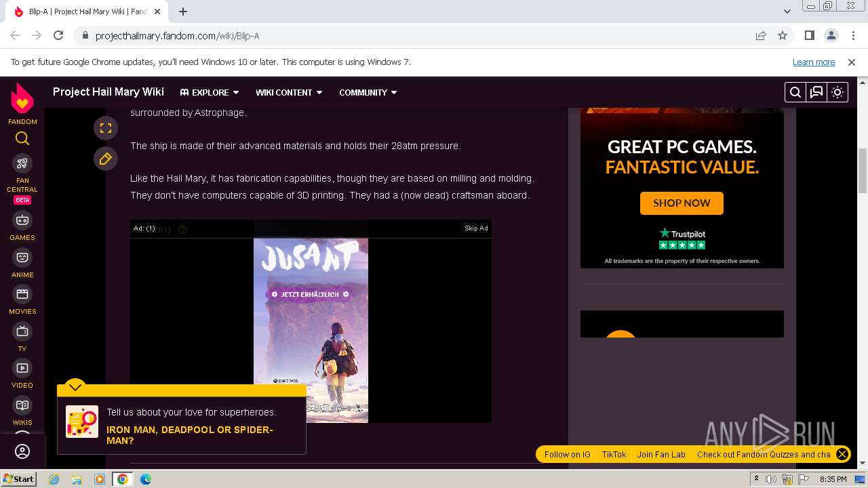Close the Blip-A browser tab

(157, 12)
